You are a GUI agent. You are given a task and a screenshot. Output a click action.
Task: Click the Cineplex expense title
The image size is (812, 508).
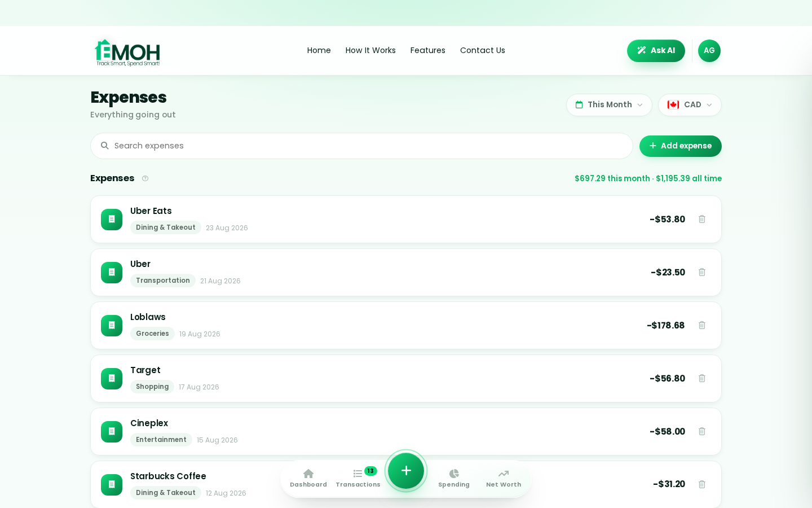[149, 423]
